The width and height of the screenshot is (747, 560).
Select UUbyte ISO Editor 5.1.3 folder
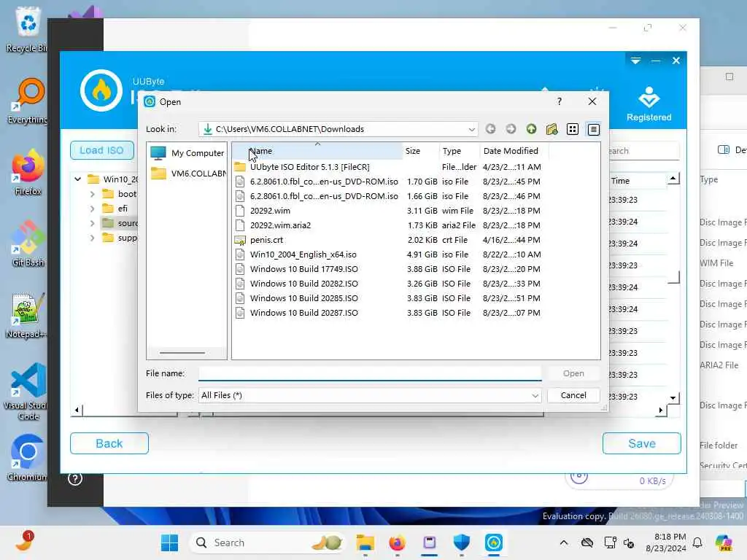(x=309, y=167)
